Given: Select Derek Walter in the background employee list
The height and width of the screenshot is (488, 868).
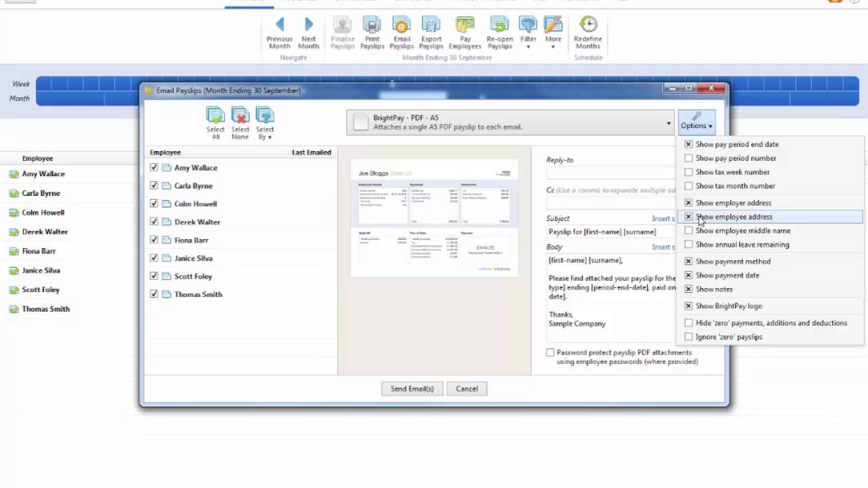Looking at the screenshot, I should pyautogui.click(x=45, y=232).
